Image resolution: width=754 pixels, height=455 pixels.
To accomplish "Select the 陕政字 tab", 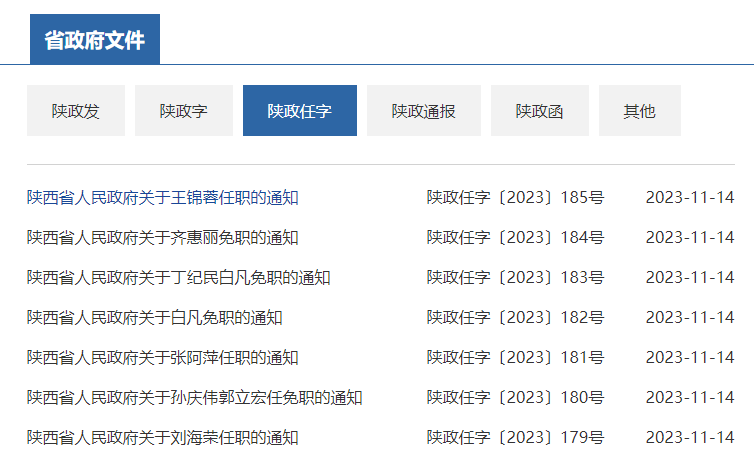I will click(x=184, y=111).
